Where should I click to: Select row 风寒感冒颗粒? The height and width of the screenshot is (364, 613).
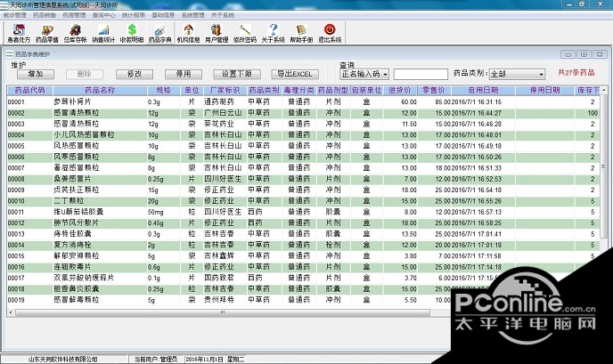(303, 157)
